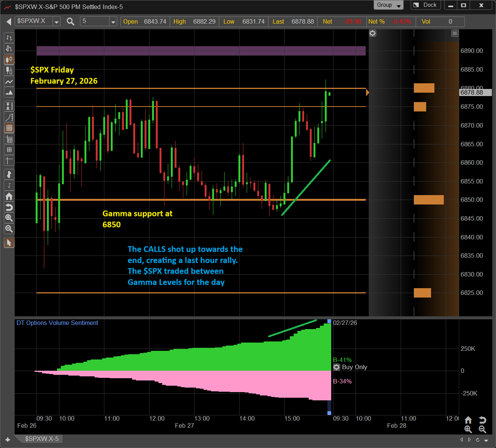
Task: Open the Group dropdown
Action: pyautogui.click(x=388, y=5)
